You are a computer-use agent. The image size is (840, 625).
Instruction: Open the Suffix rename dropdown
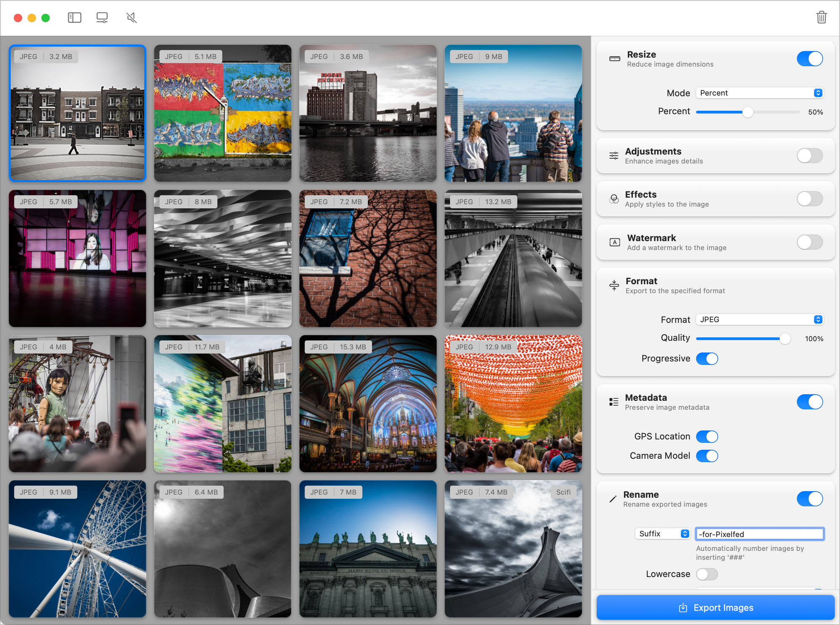pos(662,533)
